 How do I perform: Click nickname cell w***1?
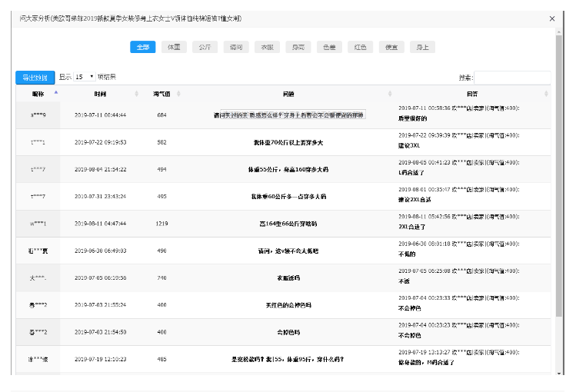pos(38,224)
